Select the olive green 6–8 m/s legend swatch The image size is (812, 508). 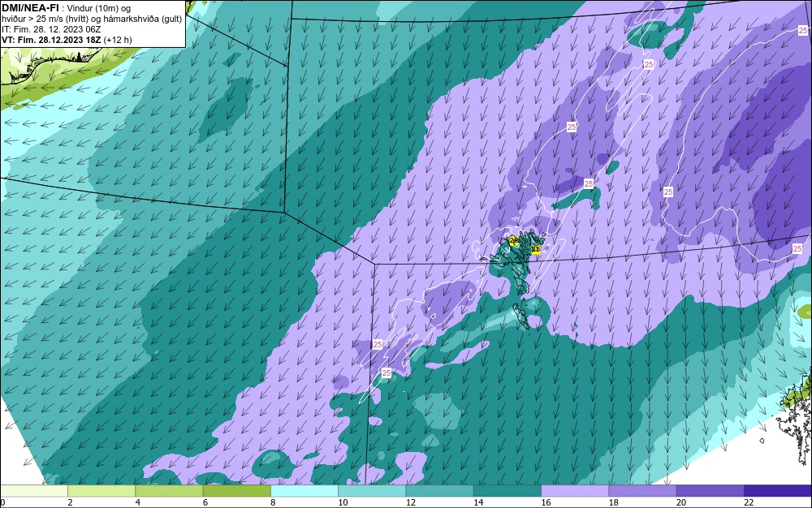(236, 491)
